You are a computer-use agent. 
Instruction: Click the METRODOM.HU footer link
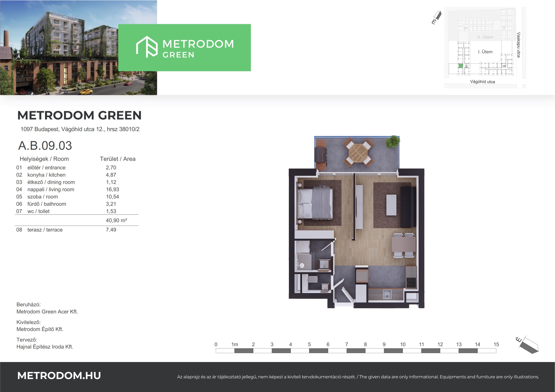(59, 376)
